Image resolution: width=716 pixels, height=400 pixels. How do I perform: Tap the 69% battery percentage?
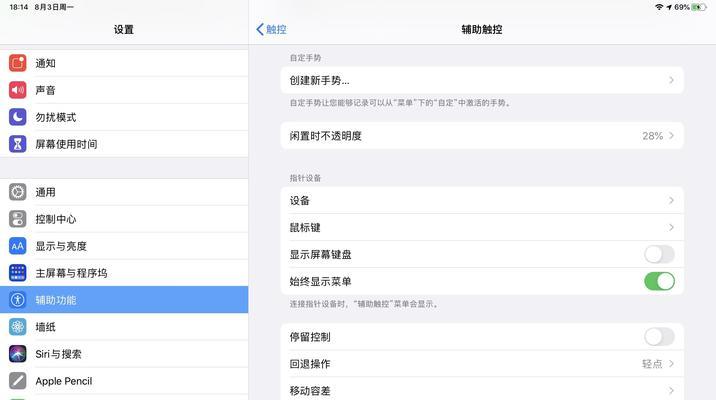tap(682, 7)
